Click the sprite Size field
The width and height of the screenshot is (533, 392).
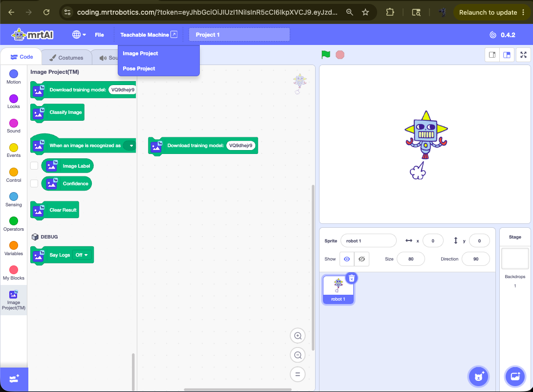[411, 259]
